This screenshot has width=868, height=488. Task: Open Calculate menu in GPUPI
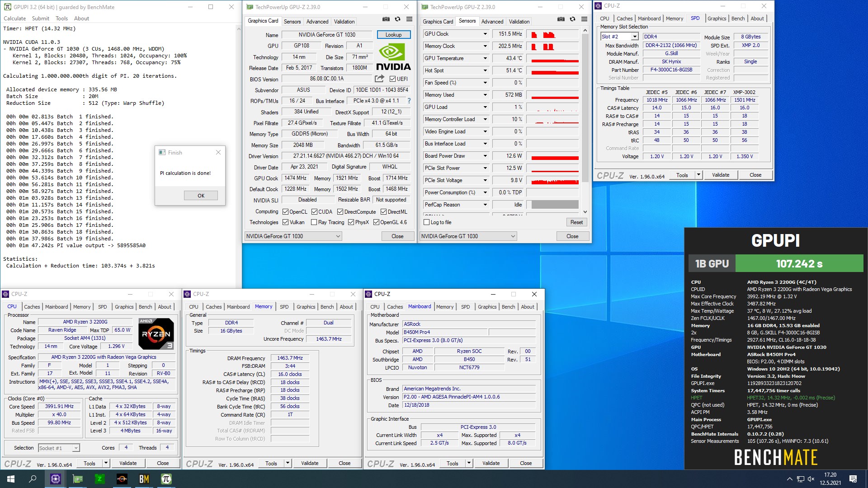pyautogui.click(x=14, y=19)
